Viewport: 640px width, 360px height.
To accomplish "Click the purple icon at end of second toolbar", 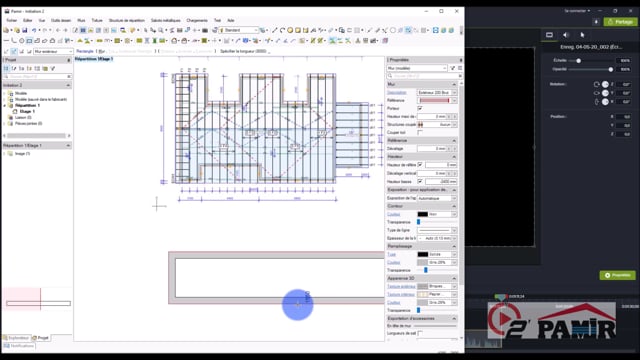I will [x=385, y=41].
